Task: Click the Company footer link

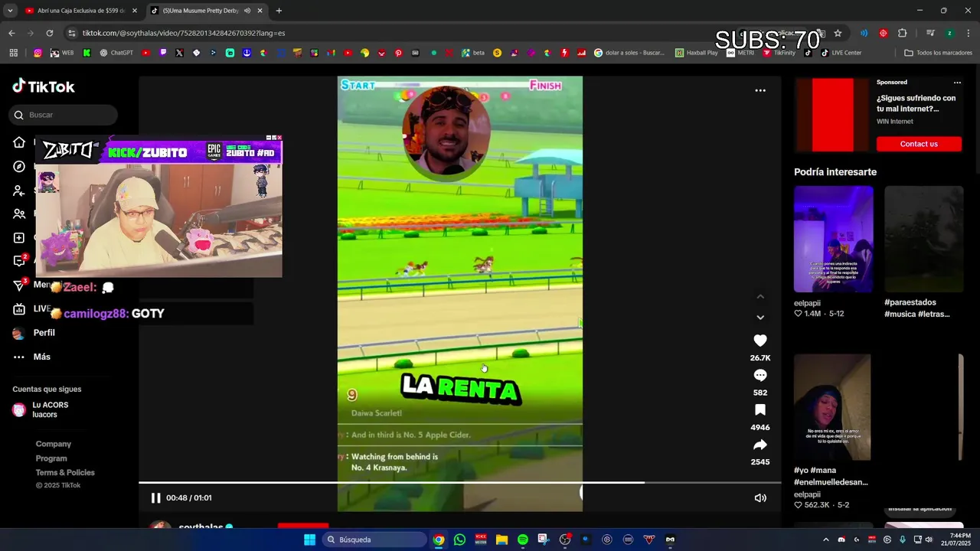Action: tap(54, 444)
